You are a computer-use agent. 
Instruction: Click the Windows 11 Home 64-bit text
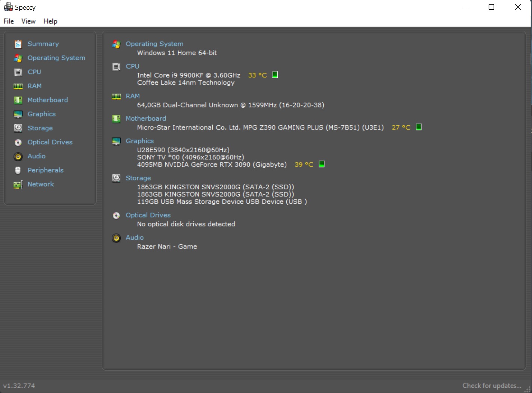(x=177, y=53)
